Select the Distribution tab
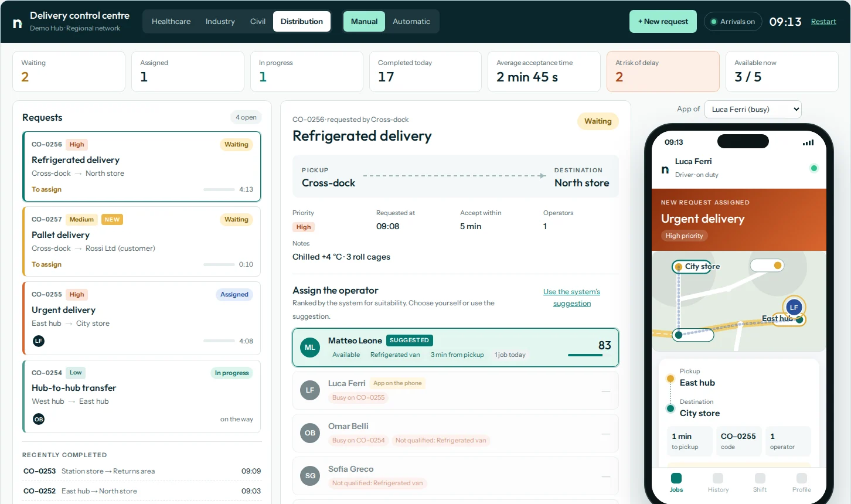Image resolution: width=851 pixels, height=504 pixels. (302, 22)
